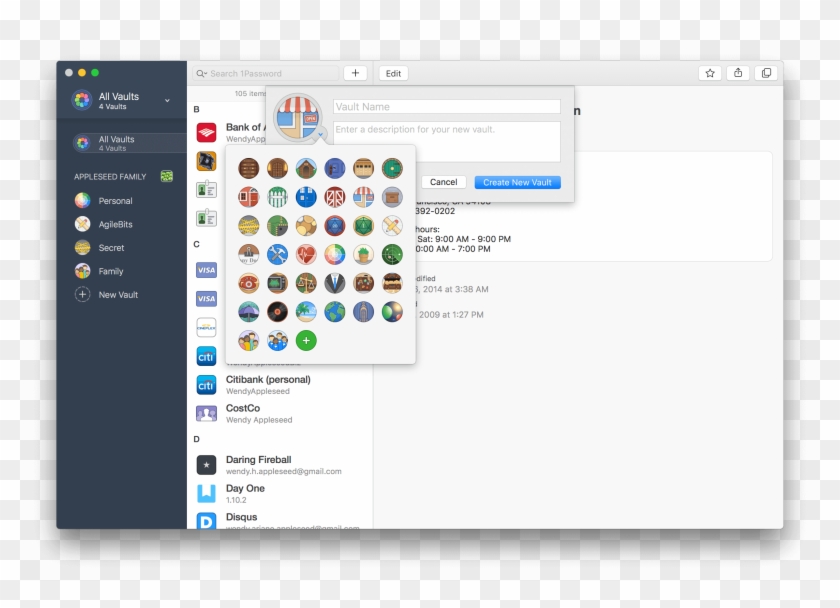Pick the colorful family group vault icon
Screen dimensions: 840x608
coord(249,341)
